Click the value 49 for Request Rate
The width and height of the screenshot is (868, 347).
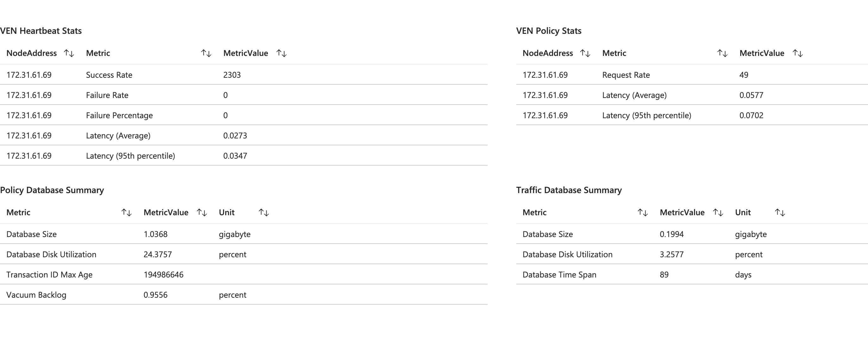click(744, 75)
